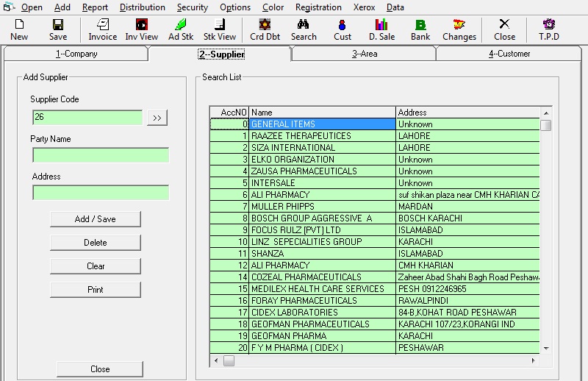Open the Report menu
The width and height of the screenshot is (588, 381).
(x=96, y=7)
